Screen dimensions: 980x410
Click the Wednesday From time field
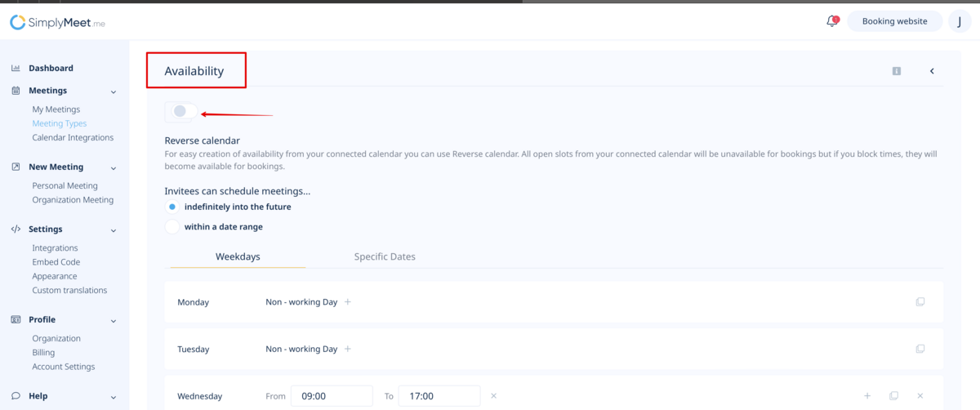point(332,396)
